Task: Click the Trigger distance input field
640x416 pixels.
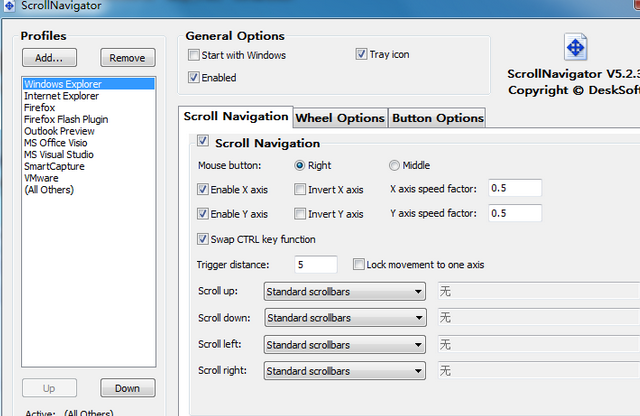Action: point(316,265)
